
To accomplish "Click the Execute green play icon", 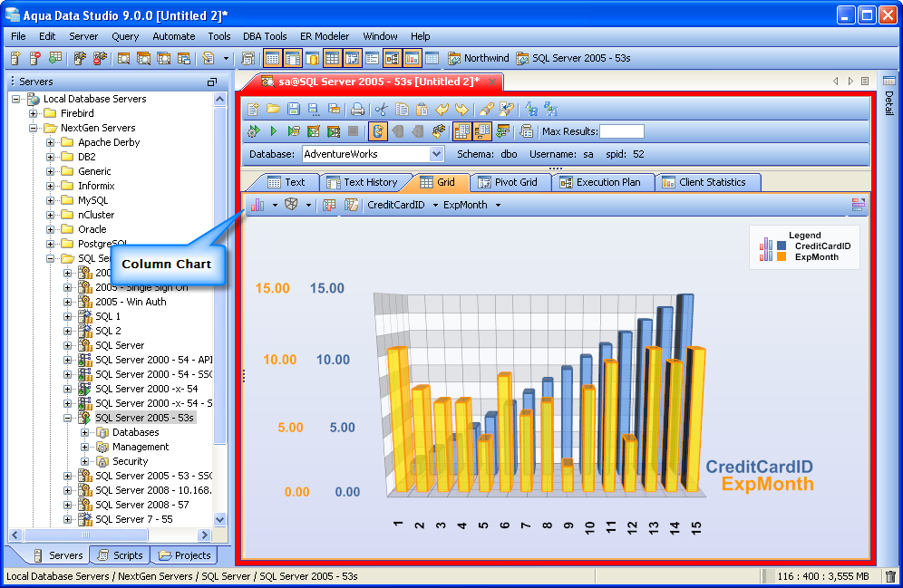I will [x=274, y=131].
